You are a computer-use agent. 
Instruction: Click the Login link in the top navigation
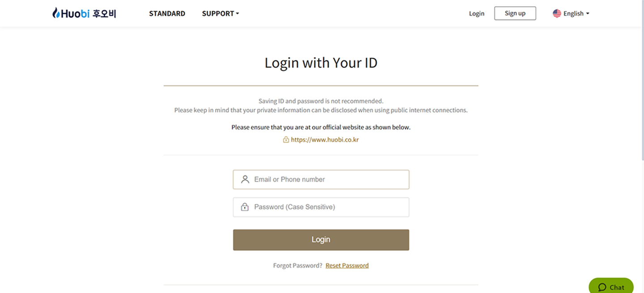coord(476,13)
